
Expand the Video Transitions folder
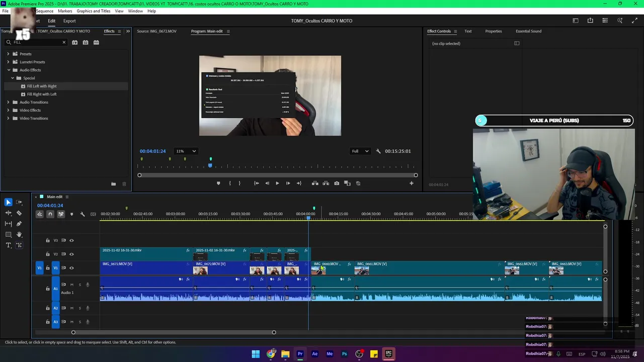8,118
